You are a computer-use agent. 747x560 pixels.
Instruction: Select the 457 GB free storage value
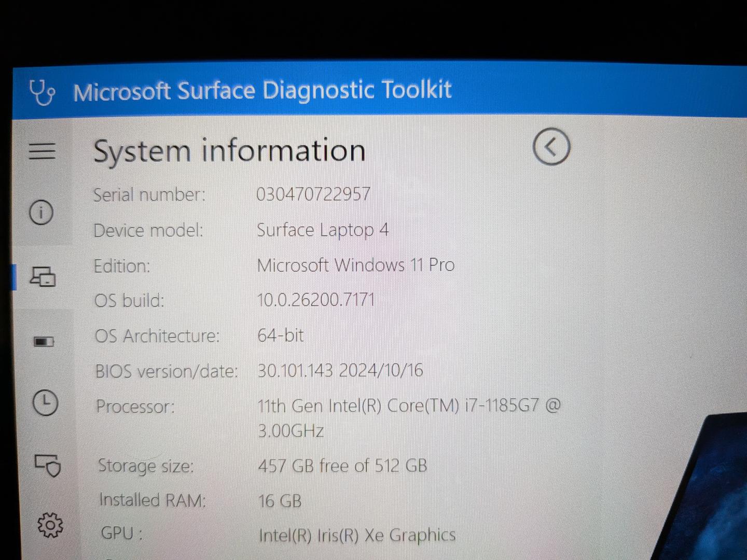342,466
